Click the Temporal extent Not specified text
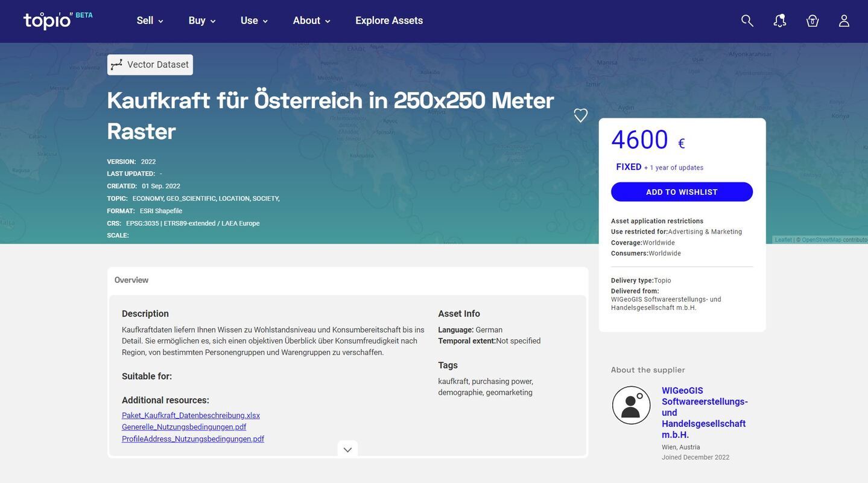The image size is (868, 483). 489,341
